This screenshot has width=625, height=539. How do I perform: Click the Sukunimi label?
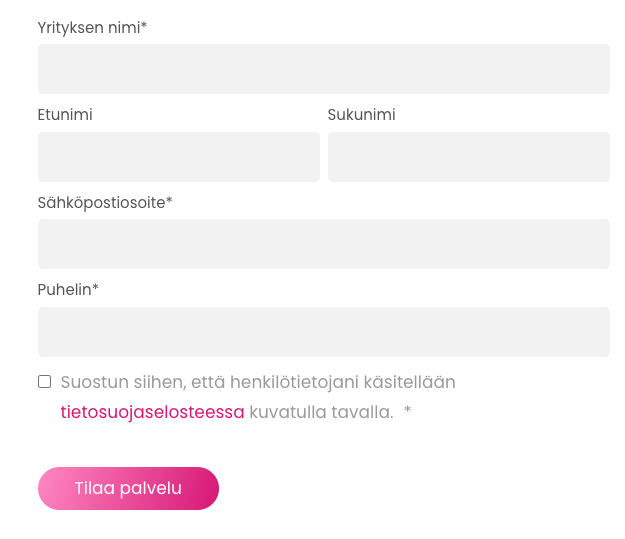click(361, 115)
